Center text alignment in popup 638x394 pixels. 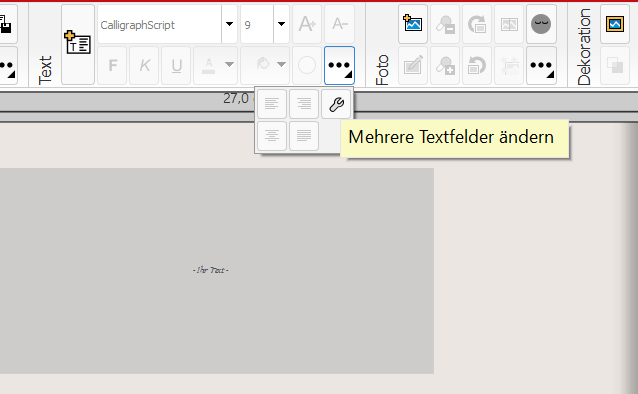pos(272,136)
